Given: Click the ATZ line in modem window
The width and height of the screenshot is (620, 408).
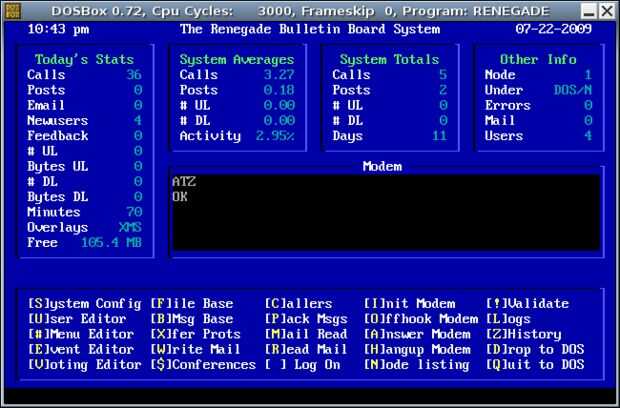Looking at the screenshot, I should (x=184, y=182).
